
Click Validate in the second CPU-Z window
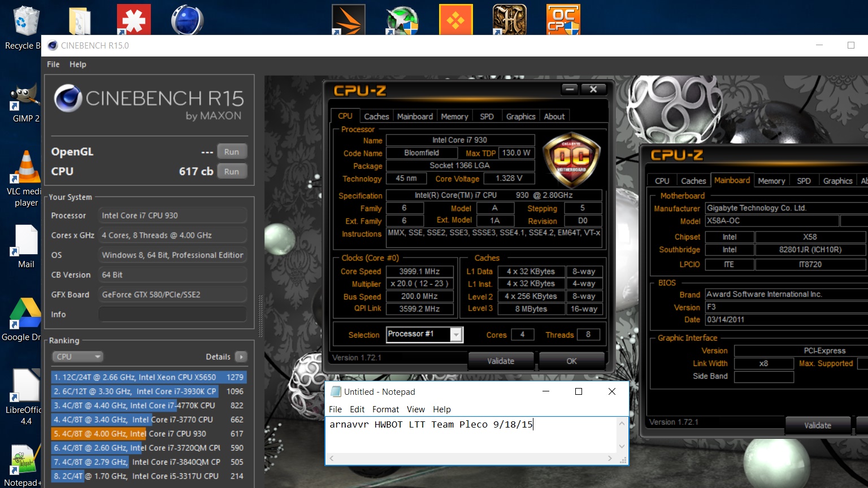818,425
